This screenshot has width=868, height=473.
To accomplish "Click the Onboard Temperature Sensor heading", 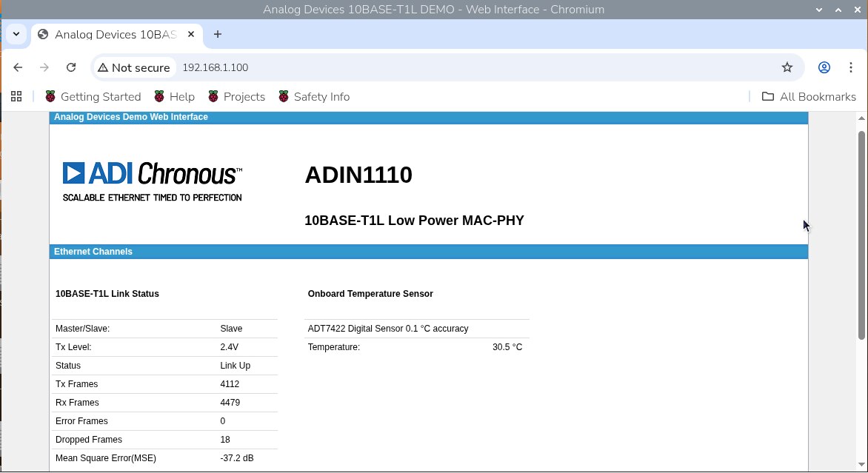I will (370, 294).
